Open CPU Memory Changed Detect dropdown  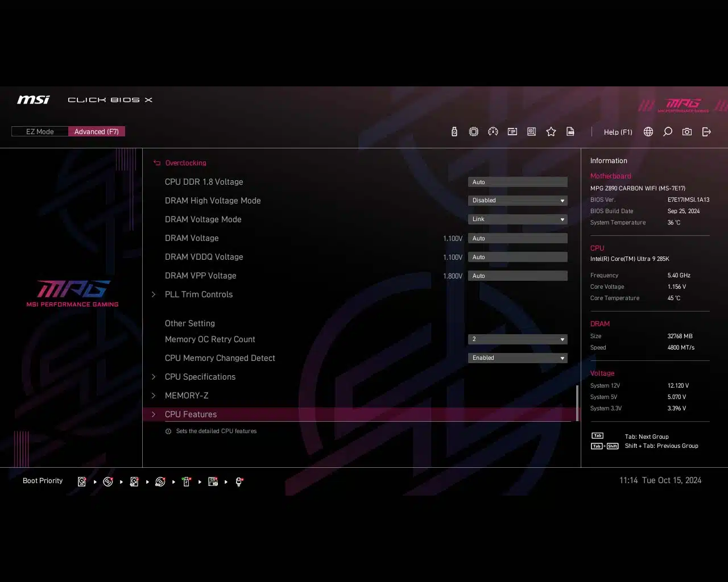pos(518,358)
